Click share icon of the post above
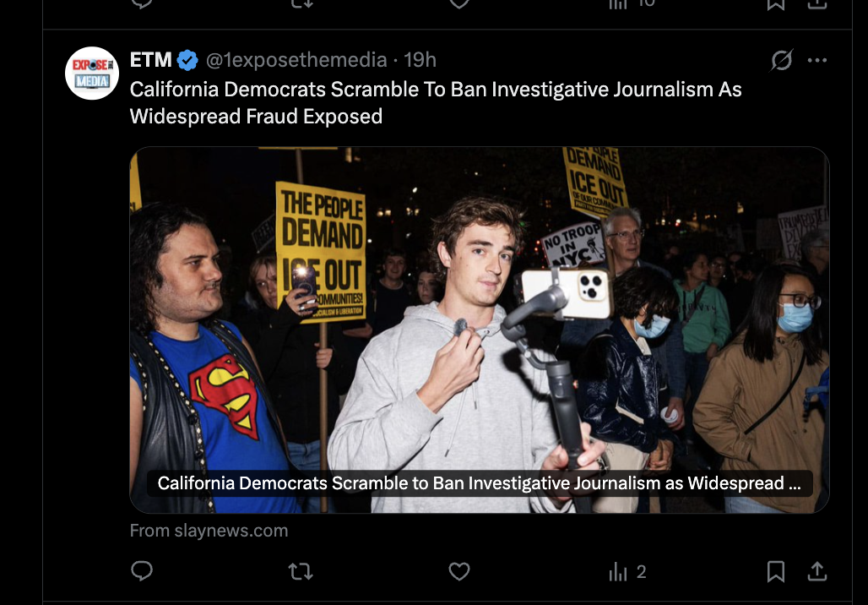This screenshot has height=605, width=868. pyautogui.click(x=816, y=3)
